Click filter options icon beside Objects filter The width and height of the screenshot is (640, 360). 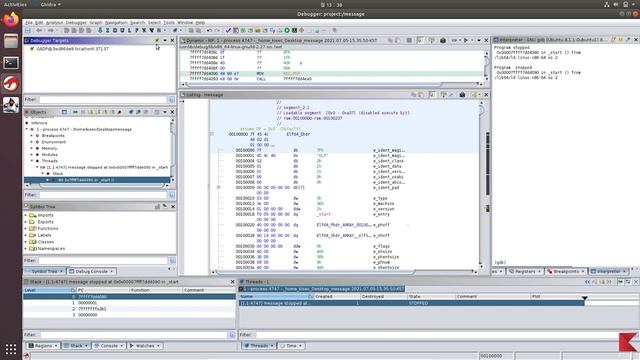click(x=172, y=195)
